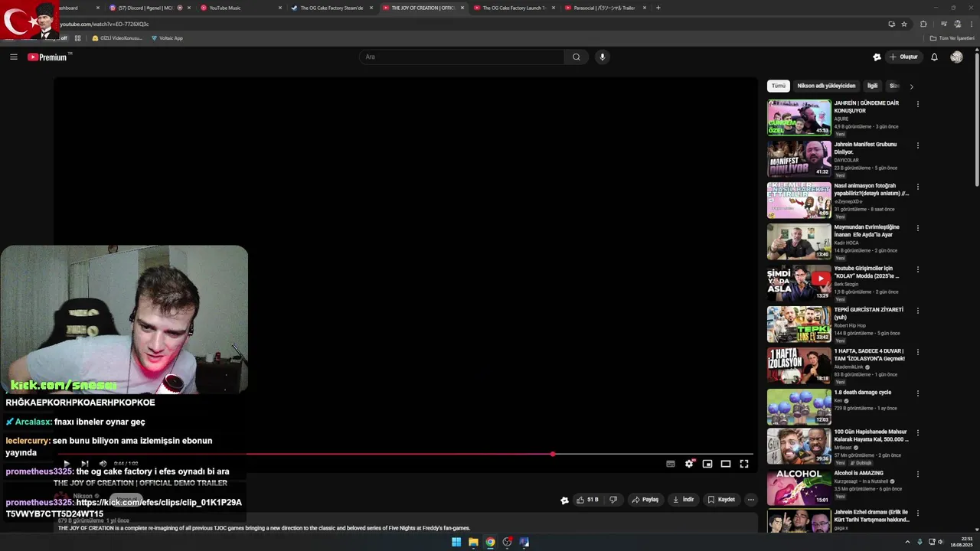
Task: Open the Tüm Yer İşaretleri folder
Action: click(x=952, y=38)
